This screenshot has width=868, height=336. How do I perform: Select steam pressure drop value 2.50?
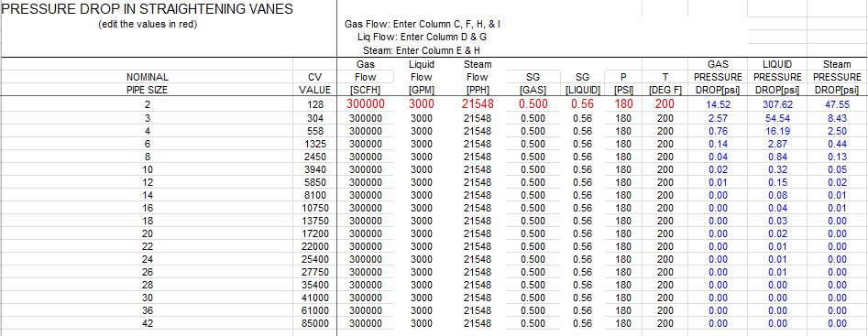837,131
